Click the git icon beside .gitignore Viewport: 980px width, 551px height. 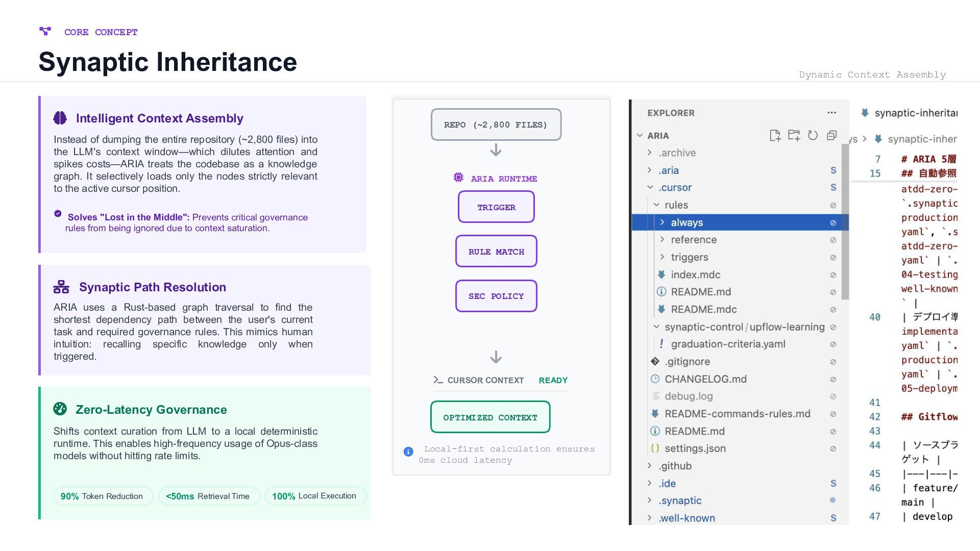tap(655, 361)
